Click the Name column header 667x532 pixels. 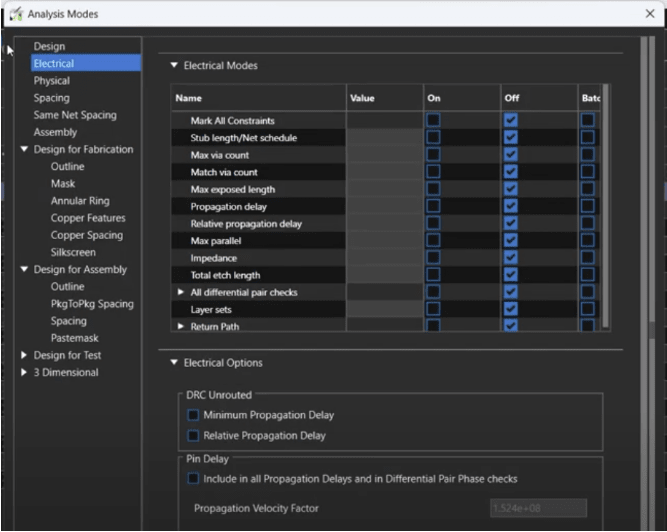[x=259, y=98]
